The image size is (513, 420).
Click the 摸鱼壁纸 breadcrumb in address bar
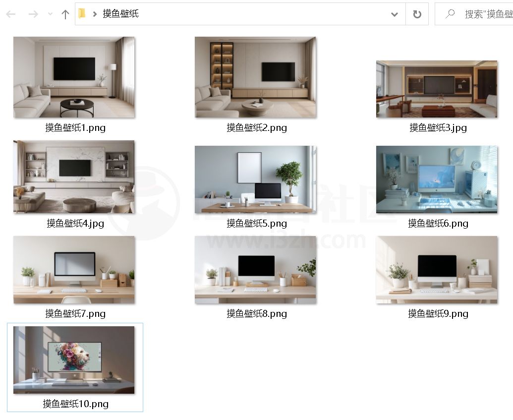point(120,14)
